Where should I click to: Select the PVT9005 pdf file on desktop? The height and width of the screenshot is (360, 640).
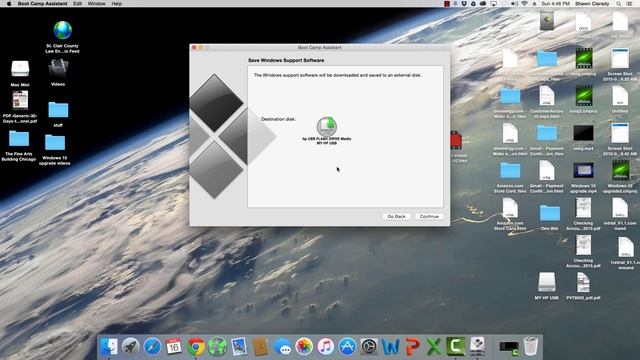pos(583,286)
